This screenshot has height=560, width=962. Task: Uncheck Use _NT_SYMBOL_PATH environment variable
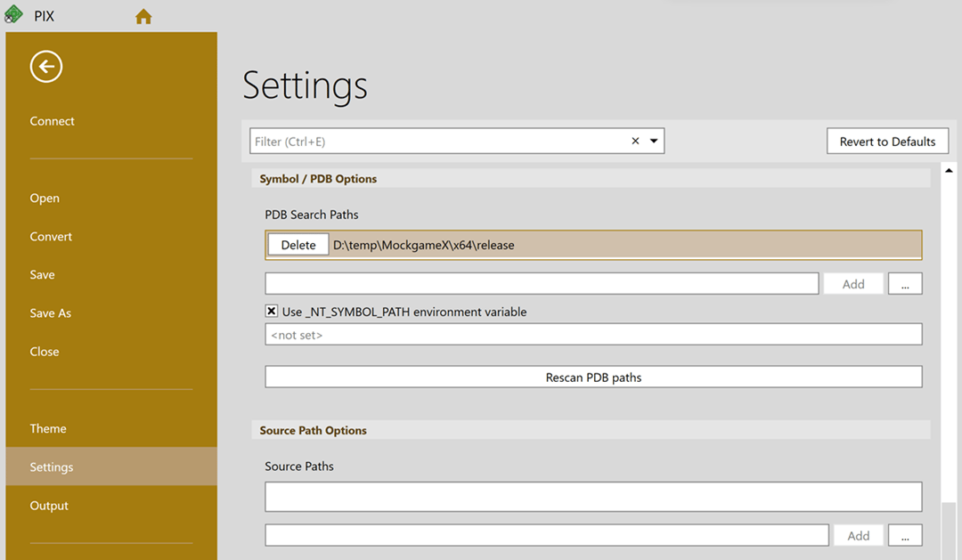tap(271, 311)
